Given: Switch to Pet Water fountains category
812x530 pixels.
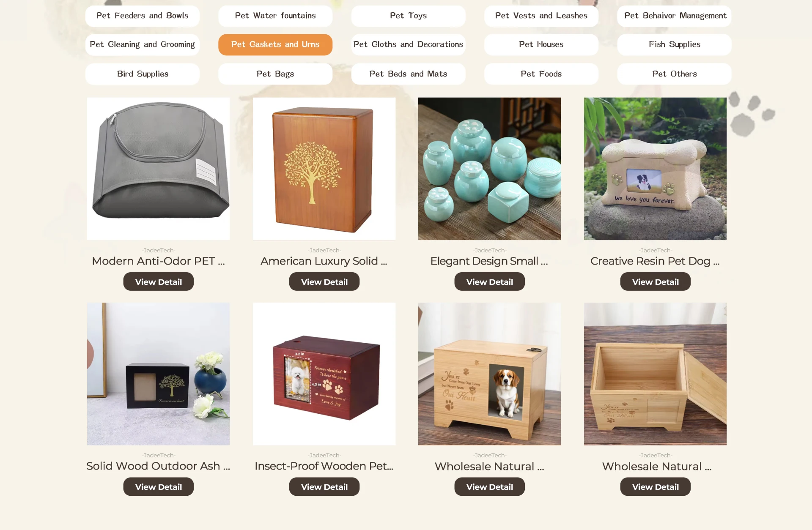Looking at the screenshot, I should coord(275,16).
